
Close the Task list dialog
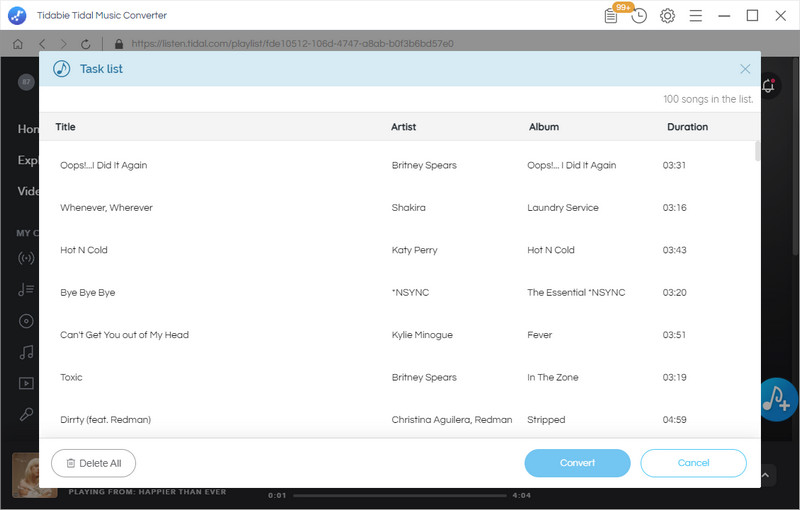pos(745,69)
